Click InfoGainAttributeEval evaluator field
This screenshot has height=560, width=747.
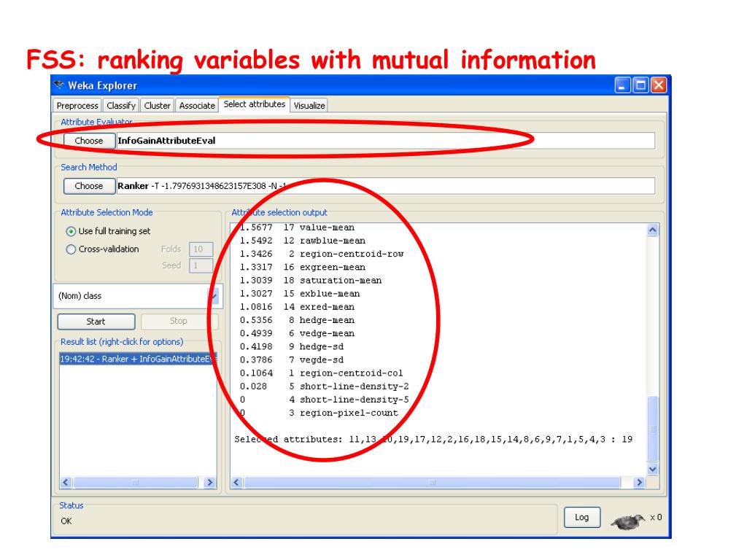[x=385, y=141]
